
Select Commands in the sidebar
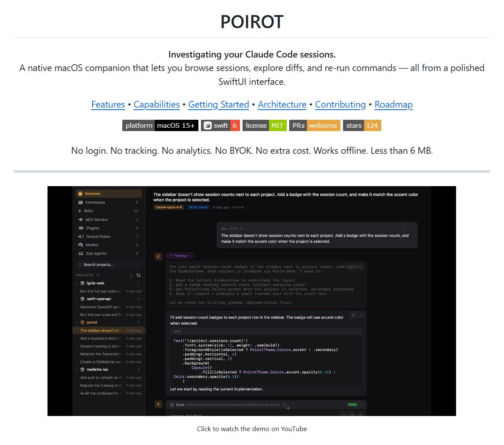coord(108,203)
